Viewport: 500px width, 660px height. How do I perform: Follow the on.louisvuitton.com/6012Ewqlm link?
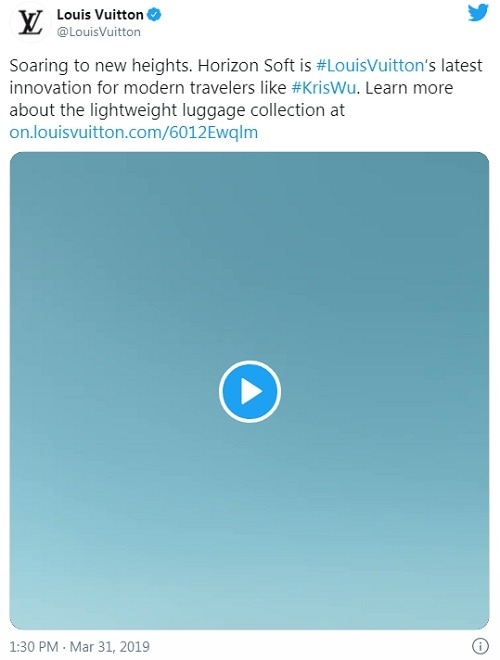(133, 132)
